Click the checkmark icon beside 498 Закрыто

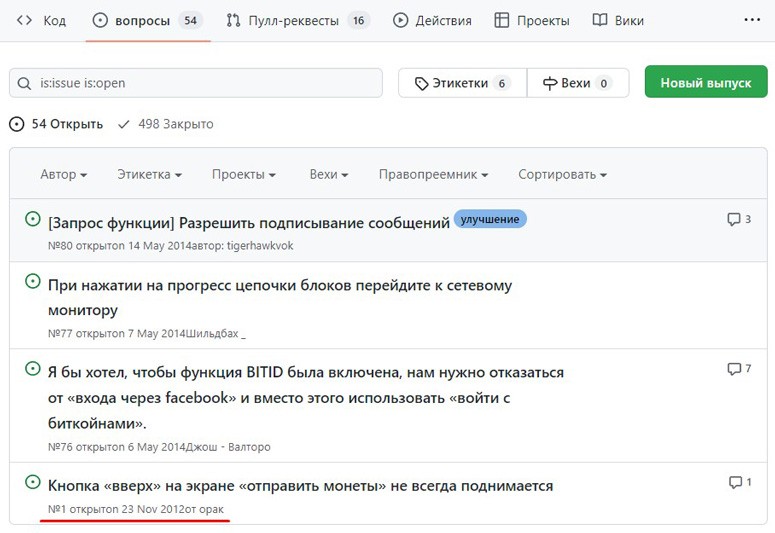(x=124, y=124)
